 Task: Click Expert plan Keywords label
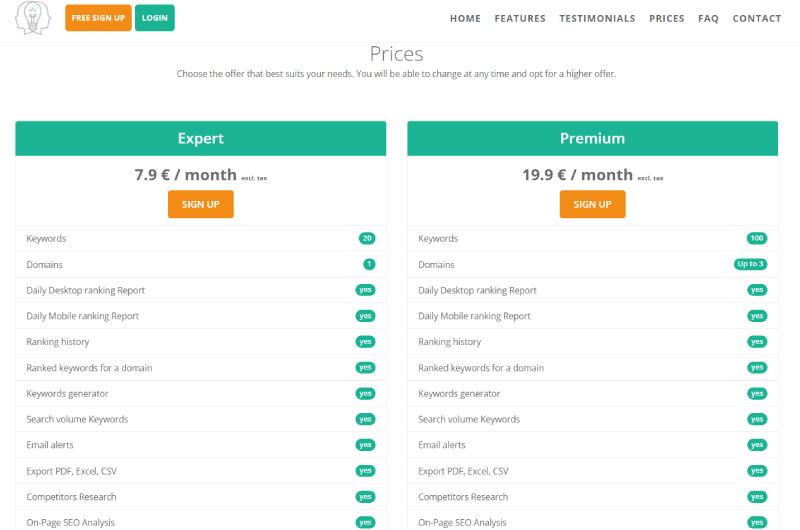pos(46,239)
